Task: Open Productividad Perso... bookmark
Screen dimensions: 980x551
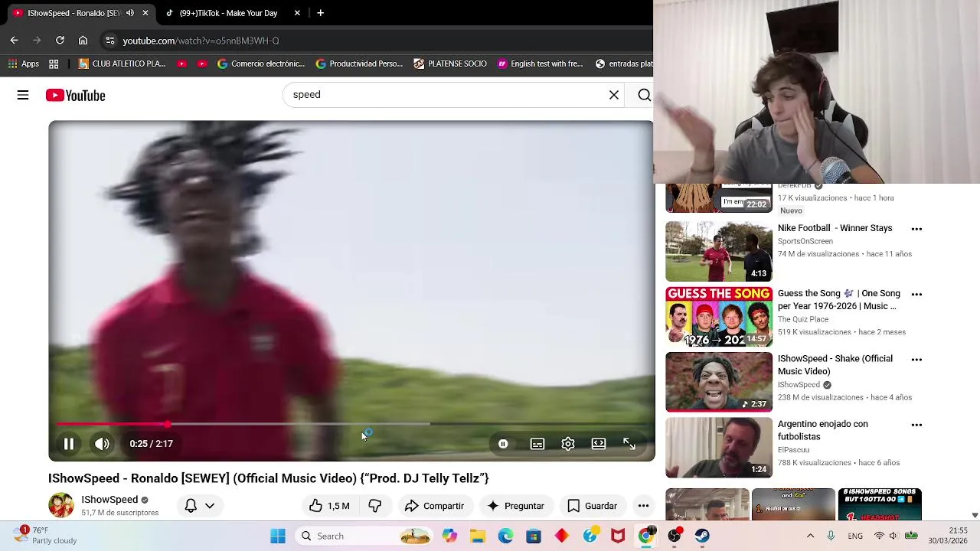Action: pyautogui.click(x=359, y=64)
